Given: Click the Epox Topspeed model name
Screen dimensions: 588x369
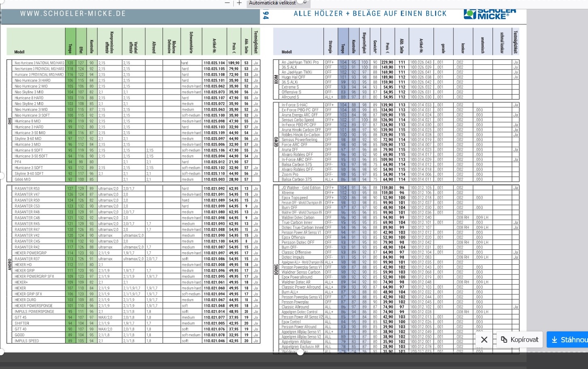Looking at the screenshot, I should pyautogui.click(x=295, y=198).
